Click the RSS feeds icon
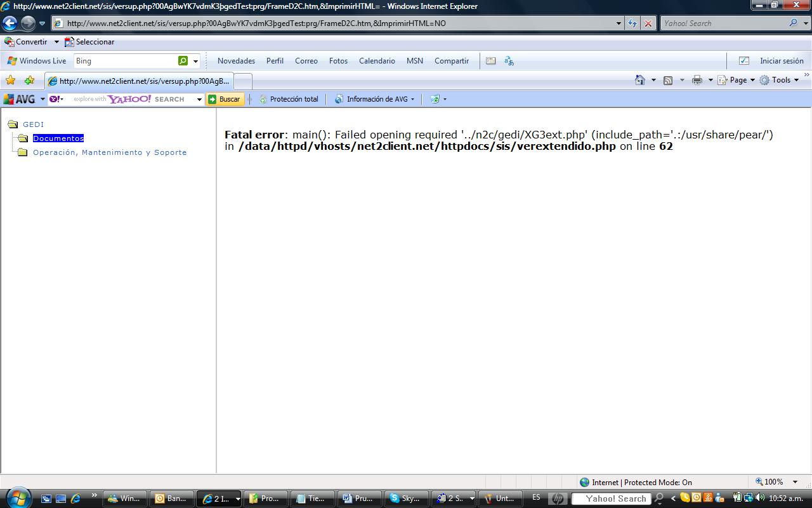Viewport: 812px width, 508px height. coord(668,80)
